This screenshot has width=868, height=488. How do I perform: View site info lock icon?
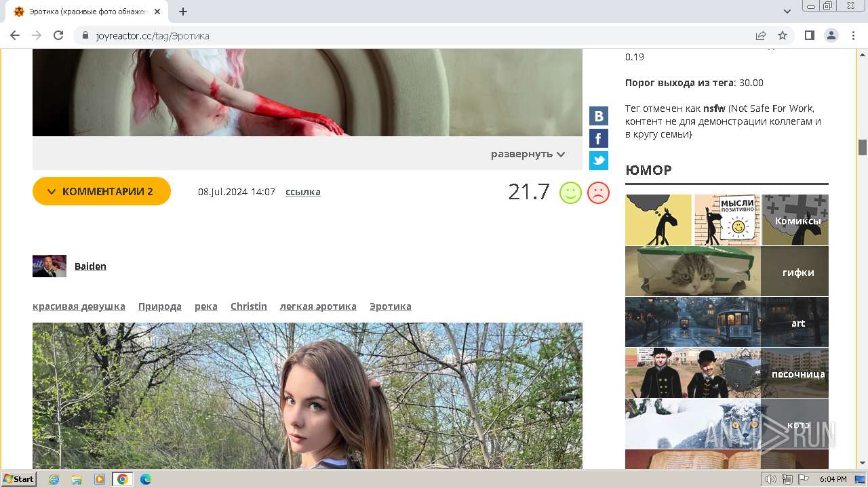pyautogui.click(x=85, y=35)
